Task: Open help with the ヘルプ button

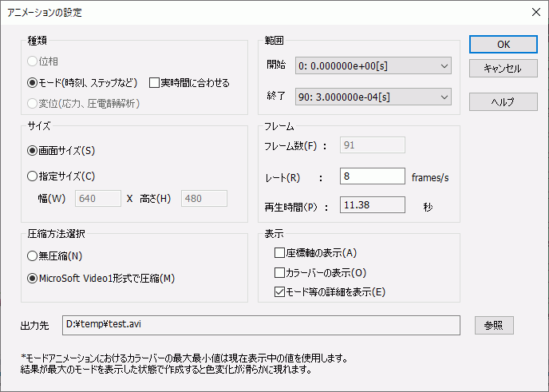Action: click(x=502, y=101)
